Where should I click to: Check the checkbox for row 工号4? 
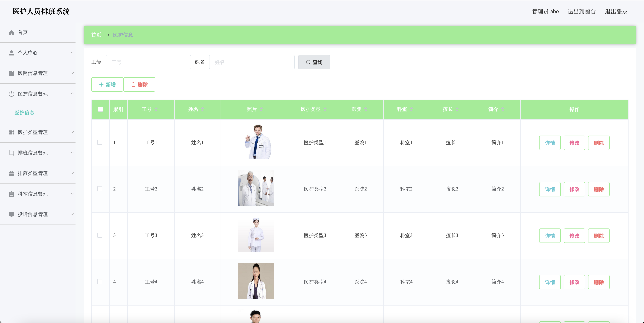pyautogui.click(x=100, y=282)
